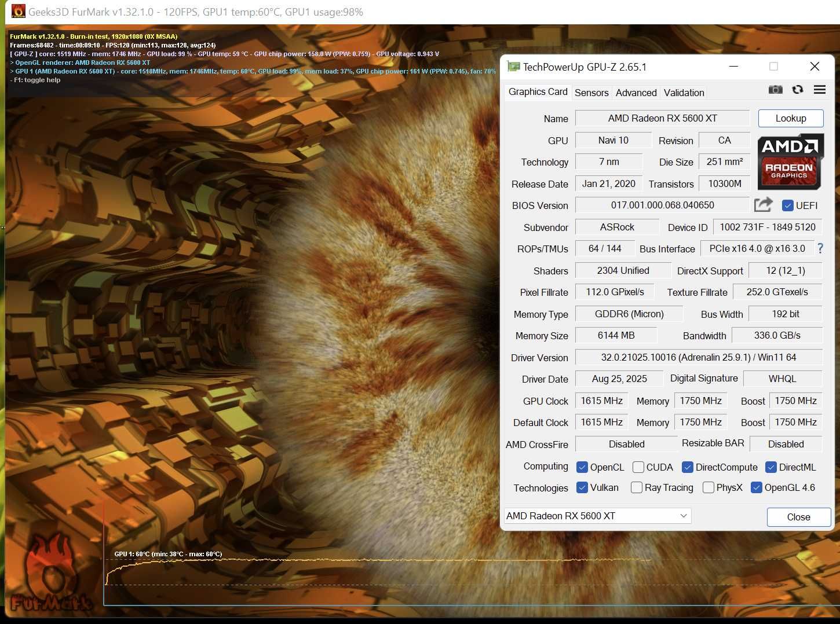Click the Technology value 7 nm

(609, 161)
